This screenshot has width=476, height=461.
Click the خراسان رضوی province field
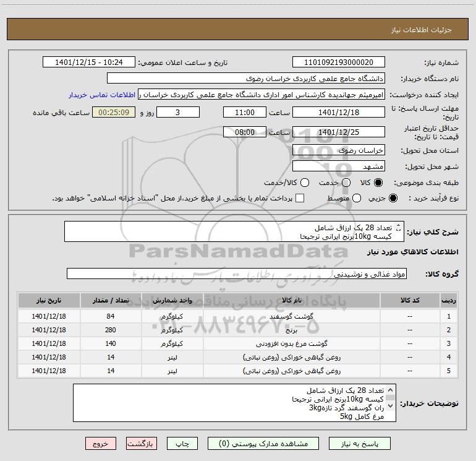tap(339, 150)
